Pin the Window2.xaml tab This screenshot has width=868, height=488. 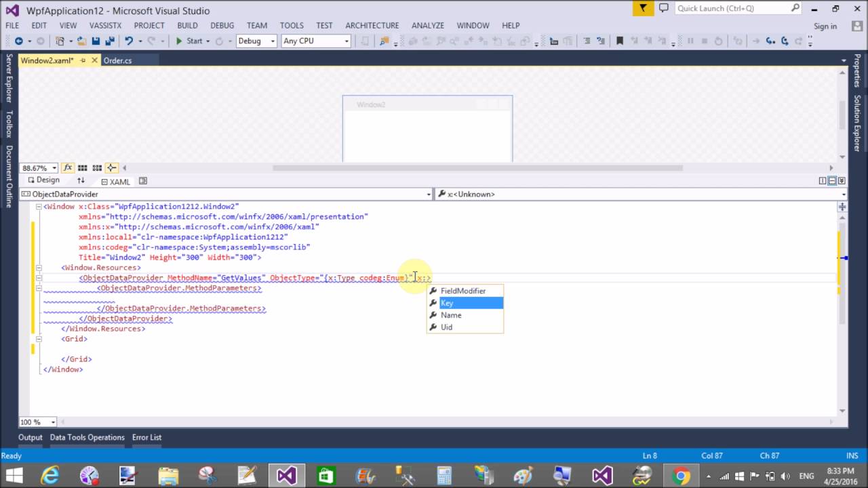83,60
